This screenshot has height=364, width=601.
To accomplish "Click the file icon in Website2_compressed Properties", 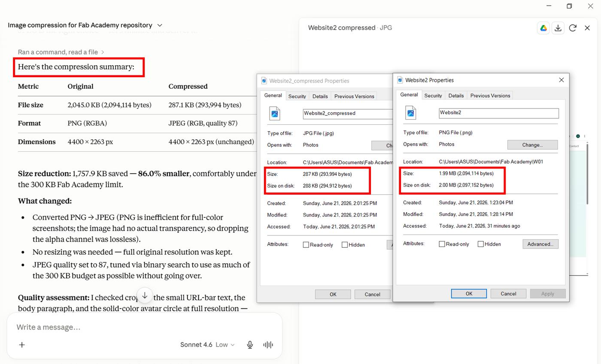I will [x=275, y=113].
